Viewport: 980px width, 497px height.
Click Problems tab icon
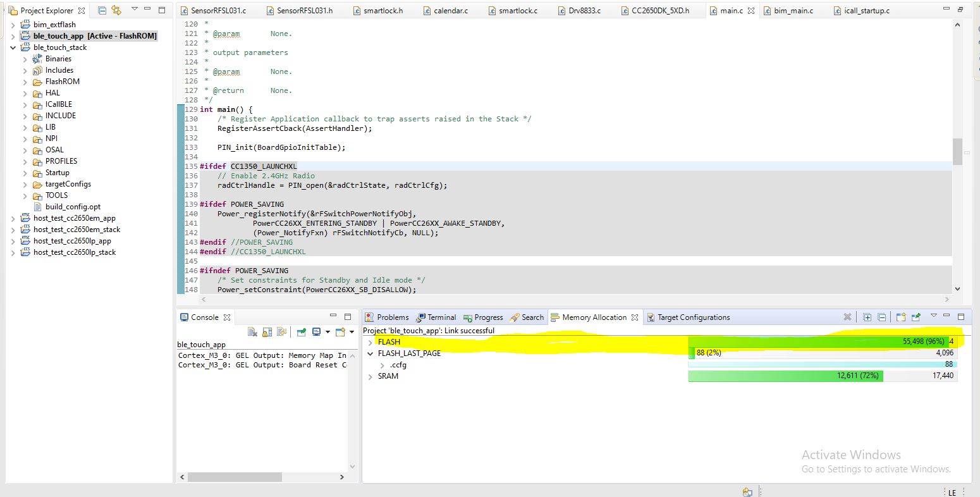(370, 317)
